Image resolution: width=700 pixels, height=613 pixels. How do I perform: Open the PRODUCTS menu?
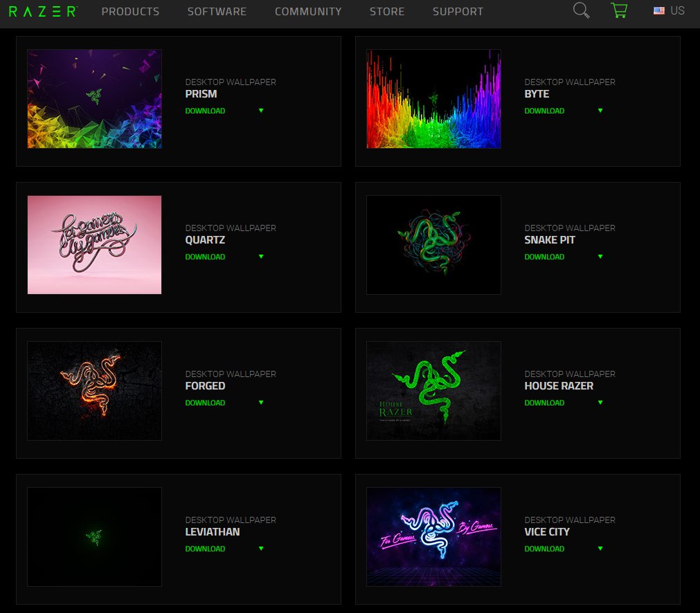point(130,12)
